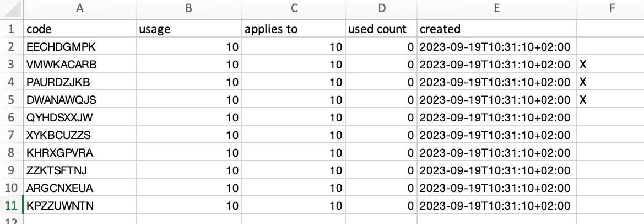Select column A header
Screen dimensions: 644x224
(80, 9)
